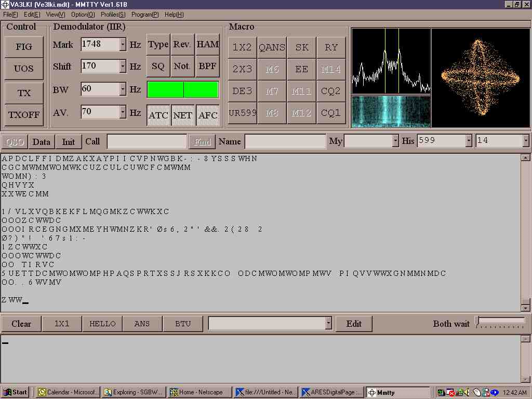Open the AV dropdown arrow
The width and height of the screenshot is (532, 399).
[123, 112]
